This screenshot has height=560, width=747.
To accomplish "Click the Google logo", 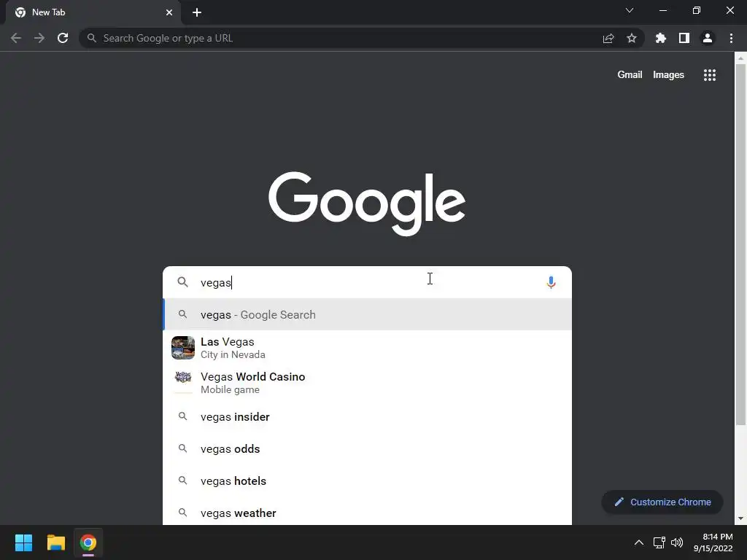I will tap(367, 203).
